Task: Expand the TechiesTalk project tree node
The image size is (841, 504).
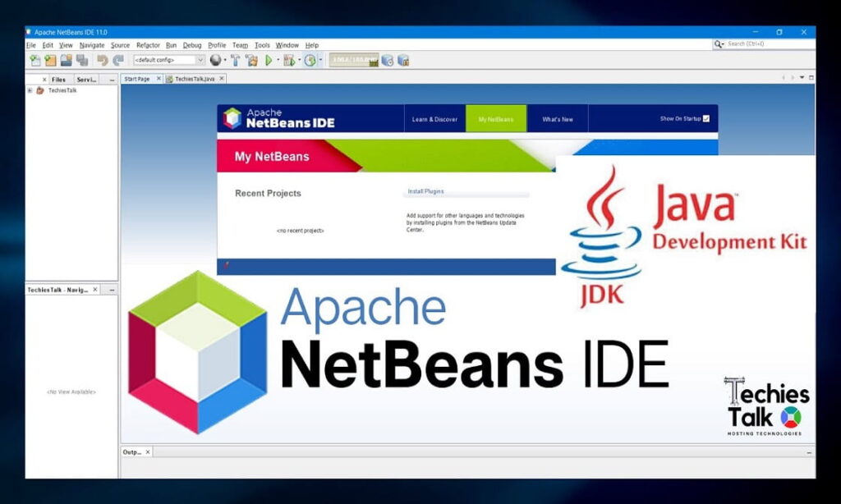Action: 30,90
